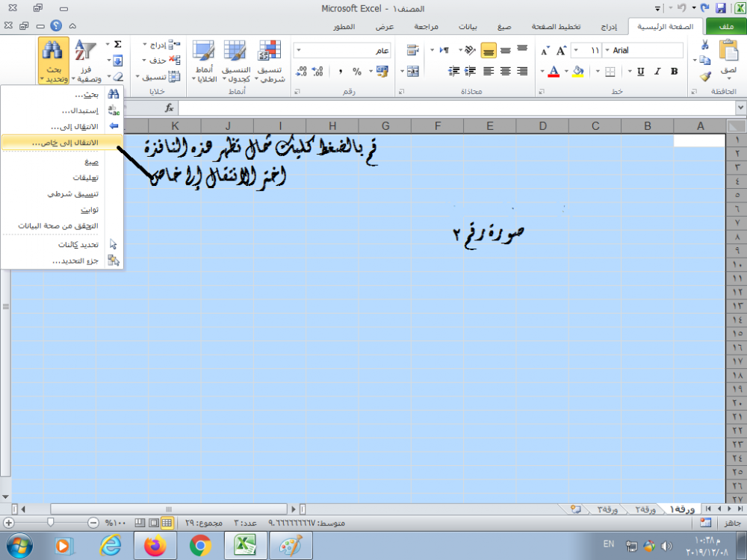The width and height of the screenshot is (747, 560).
Task: Toggle Top Align in the محاذاة group
Action: pyautogui.click(x=522, y=49)
